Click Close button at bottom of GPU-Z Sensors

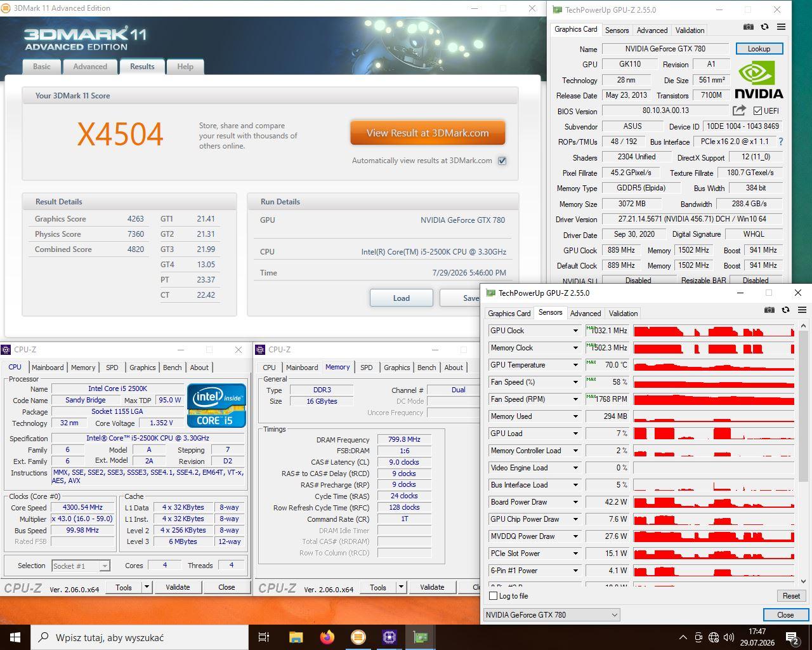coord(785,614)
